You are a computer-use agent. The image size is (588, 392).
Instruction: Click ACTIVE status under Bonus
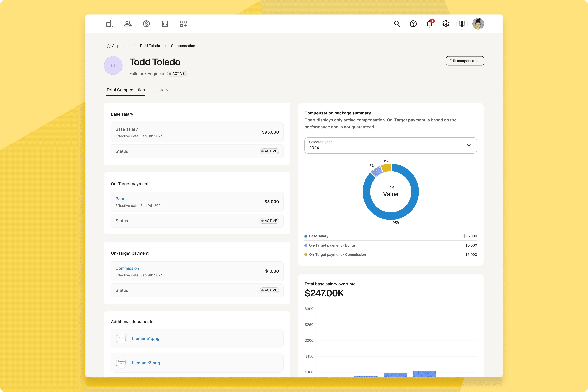pyautogui.click(x=269, y=221)
